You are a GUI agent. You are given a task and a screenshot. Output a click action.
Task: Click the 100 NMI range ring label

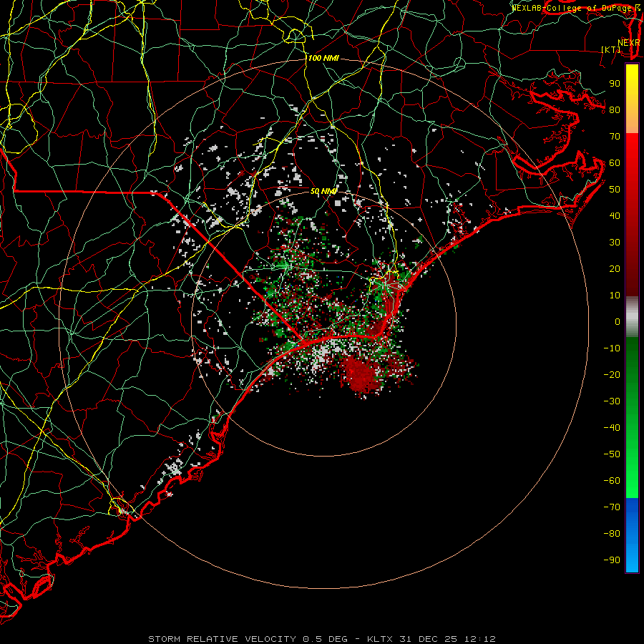(323, 59)
